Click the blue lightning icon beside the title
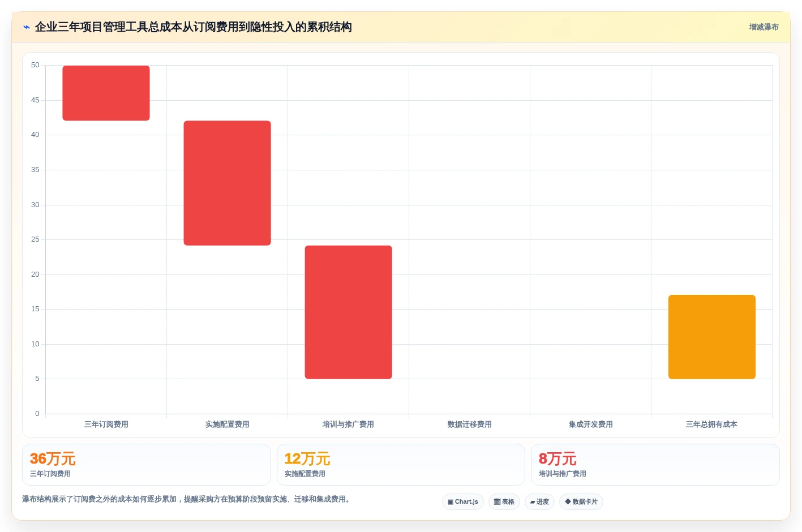Screen dimensions: 802x532 (x=27, y=27)
